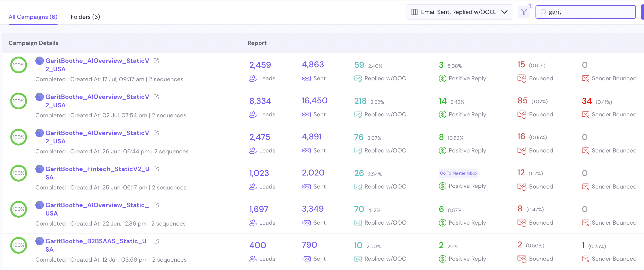Viewport: 644px width, 270px height.
Task: Click the Bounced envelope icon on the first row
Action: click(522, 78)
